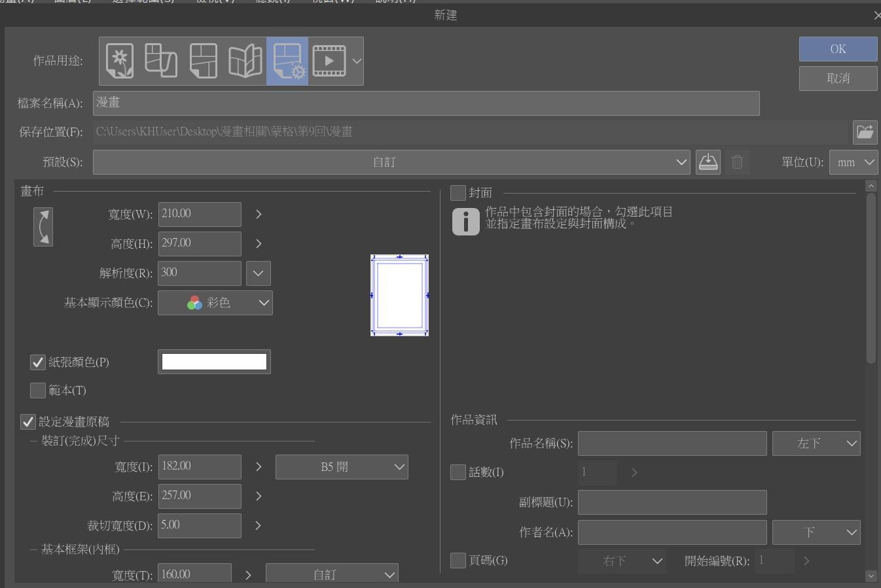This screenshot has width=881, height=588.
Task: Open slider arrow next to frame width 160.00
Action: click(248, 576)
